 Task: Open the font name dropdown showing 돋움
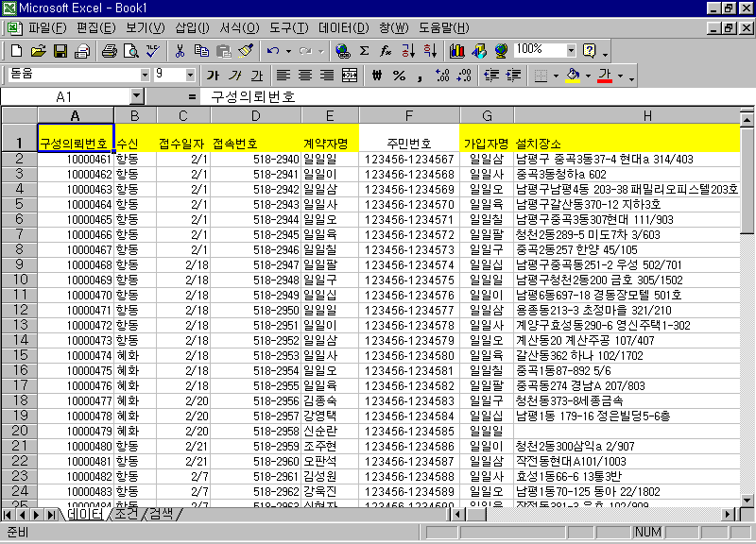145,76
